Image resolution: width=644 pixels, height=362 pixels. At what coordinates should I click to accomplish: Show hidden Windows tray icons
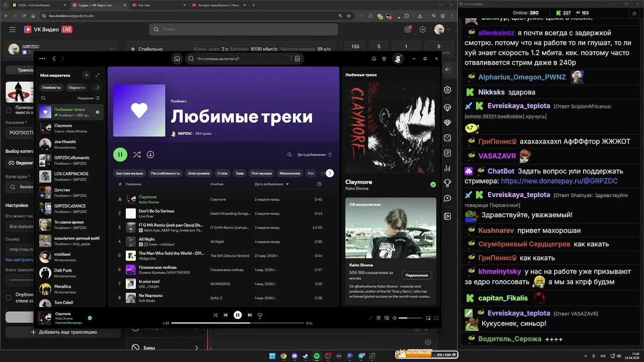[x=586, y=356]
